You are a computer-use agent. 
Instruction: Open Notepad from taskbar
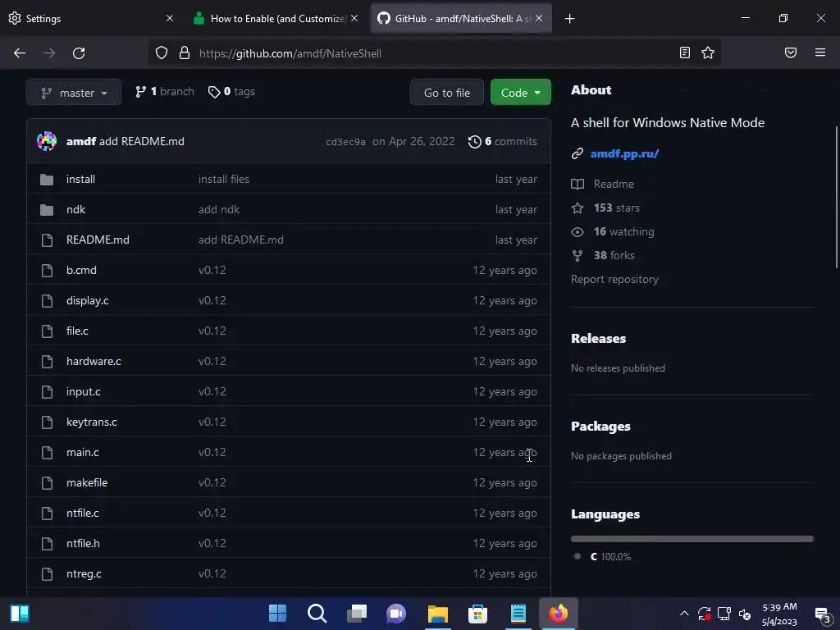(x=518, y=614)
